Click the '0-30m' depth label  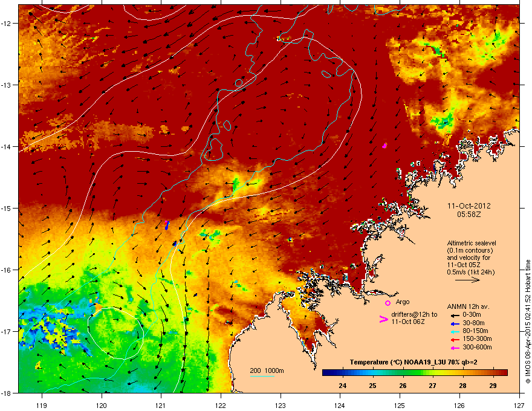(x=472, y=314)
